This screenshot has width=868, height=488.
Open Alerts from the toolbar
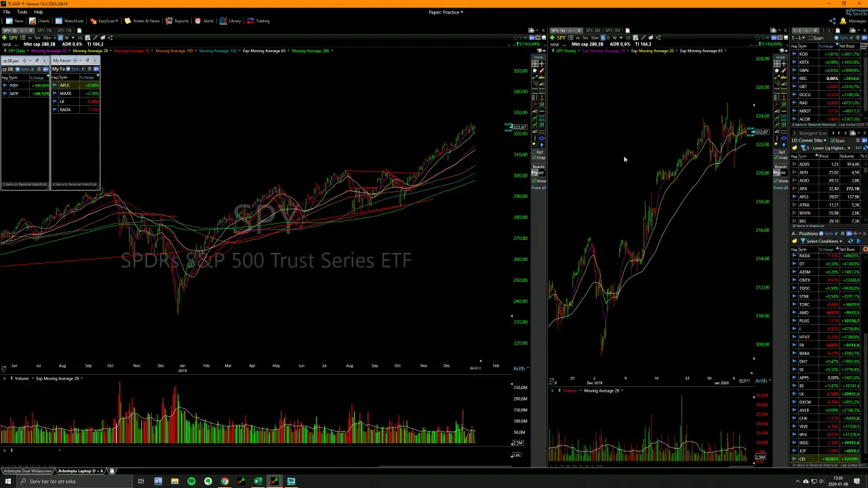[x=204, y=21]
